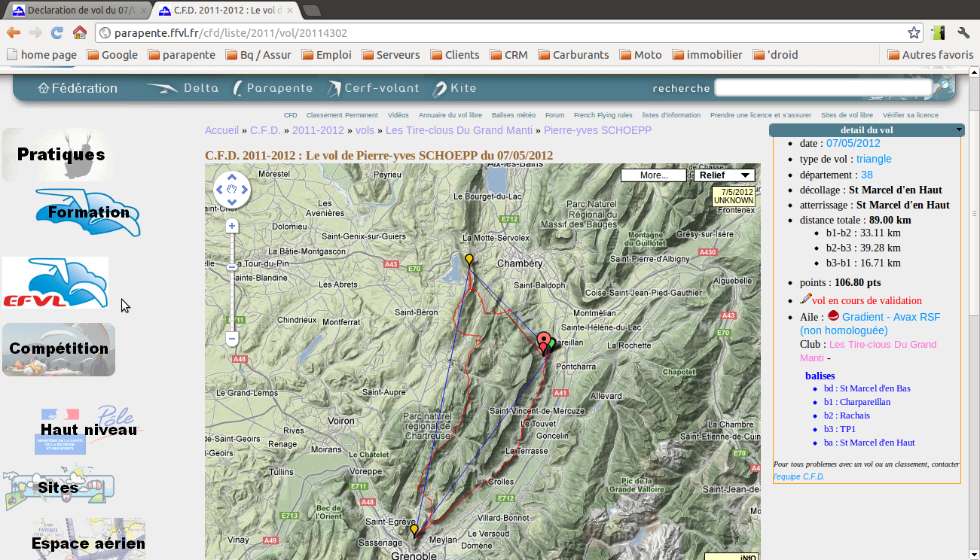The height and width of the screenshot is (560, 980).
Task: Click the yellow marker near Sassenage
Action: click(x=414, y=531)
